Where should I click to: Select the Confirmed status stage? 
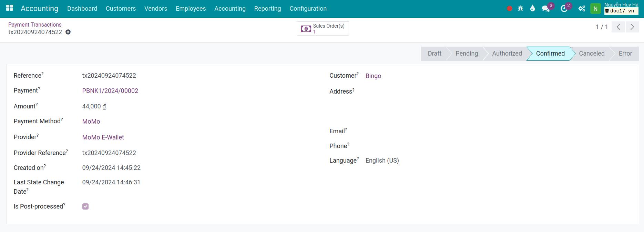550,54
